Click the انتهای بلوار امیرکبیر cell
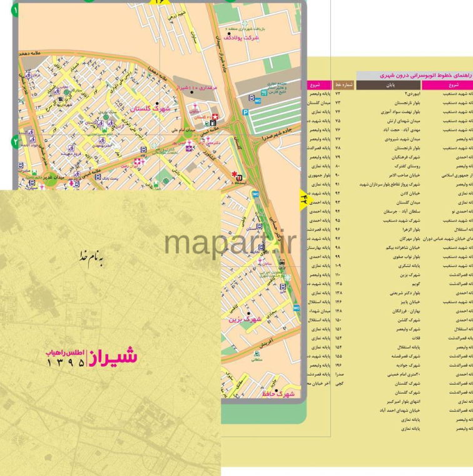Viewport: 473px width, 476px height. pos(404,401)
